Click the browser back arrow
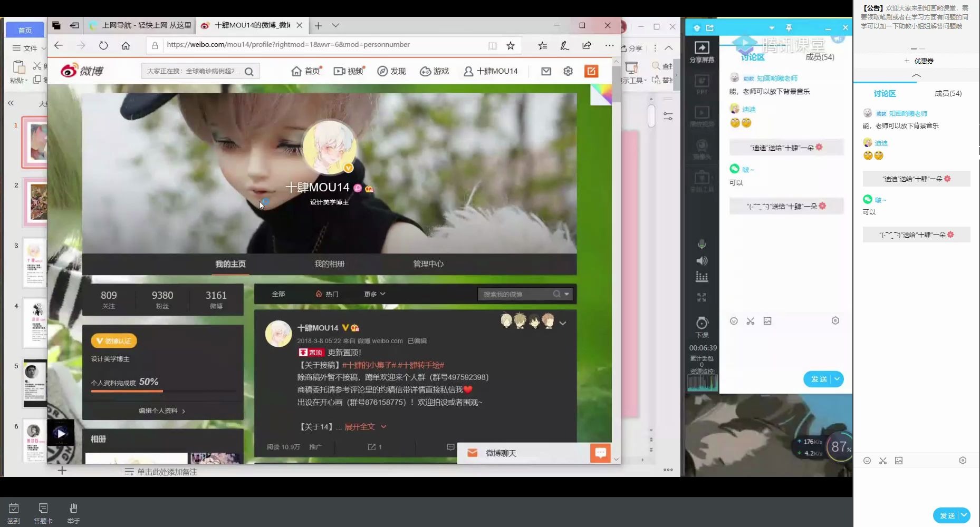The height and width of the screenshot is (527, 980). coord(59,45)
